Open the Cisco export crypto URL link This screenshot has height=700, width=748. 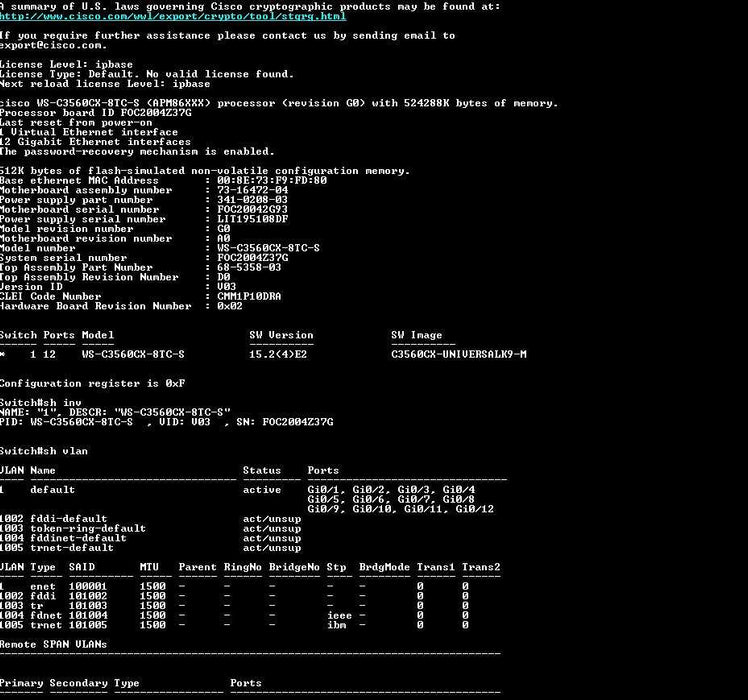click(173, 16)
